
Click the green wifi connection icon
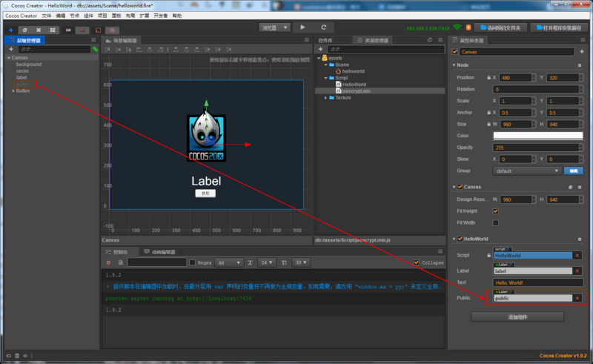pyautogui.click(x=457, y=27)
